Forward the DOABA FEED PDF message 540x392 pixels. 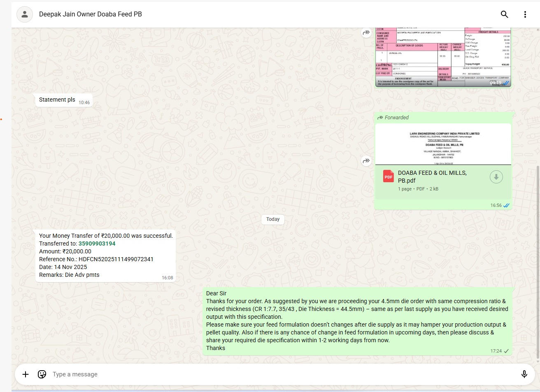tap(366, 161)
